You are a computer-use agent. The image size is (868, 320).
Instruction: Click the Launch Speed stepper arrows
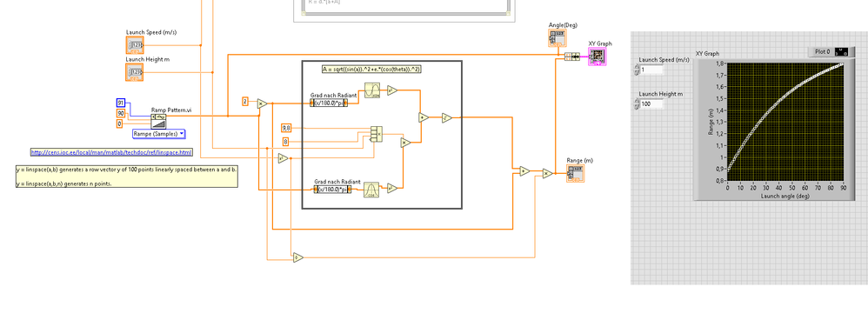[x=636, y=70]
